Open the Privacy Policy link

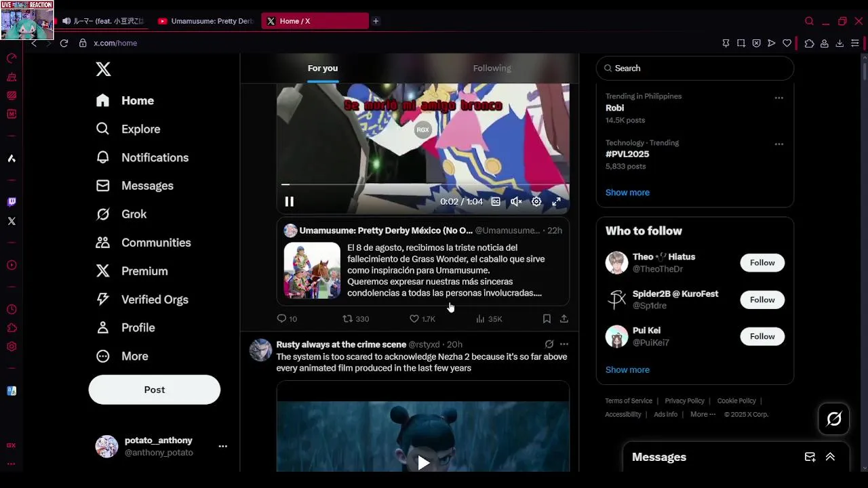pos(684,401)
